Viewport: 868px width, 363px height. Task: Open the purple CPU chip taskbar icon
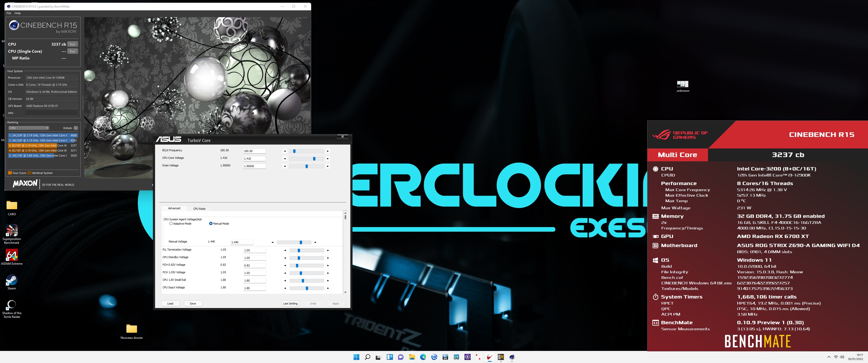[467, 357]
